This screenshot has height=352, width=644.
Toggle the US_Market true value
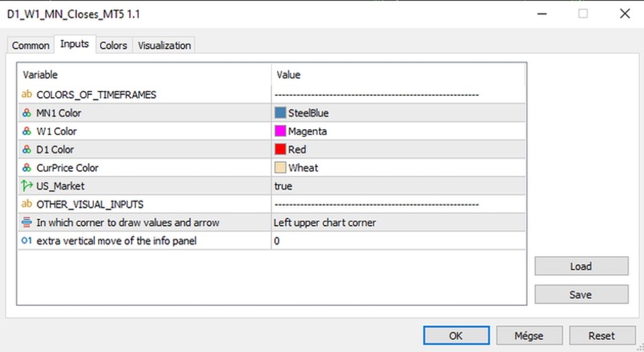(398, 186)
